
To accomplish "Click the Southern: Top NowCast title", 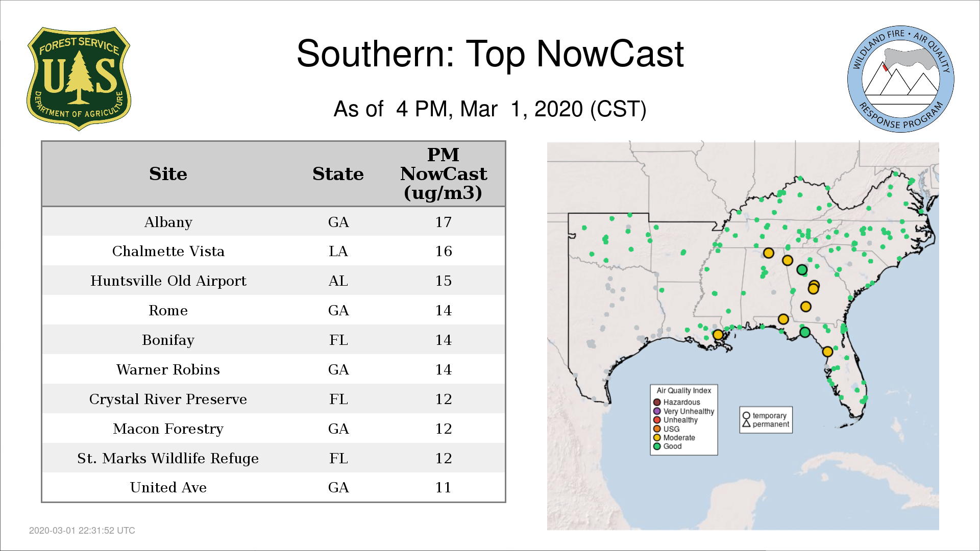I will [490, 54].
